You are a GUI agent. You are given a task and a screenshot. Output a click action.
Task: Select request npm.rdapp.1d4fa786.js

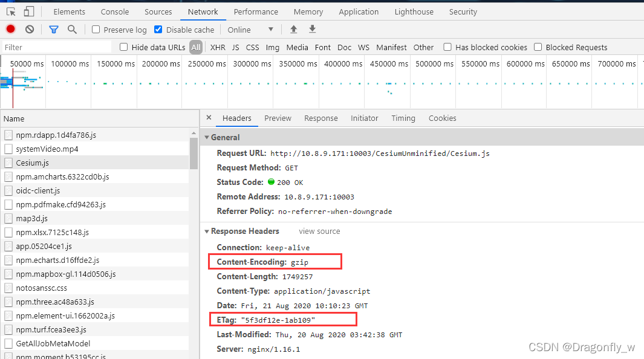click(95, 135)
